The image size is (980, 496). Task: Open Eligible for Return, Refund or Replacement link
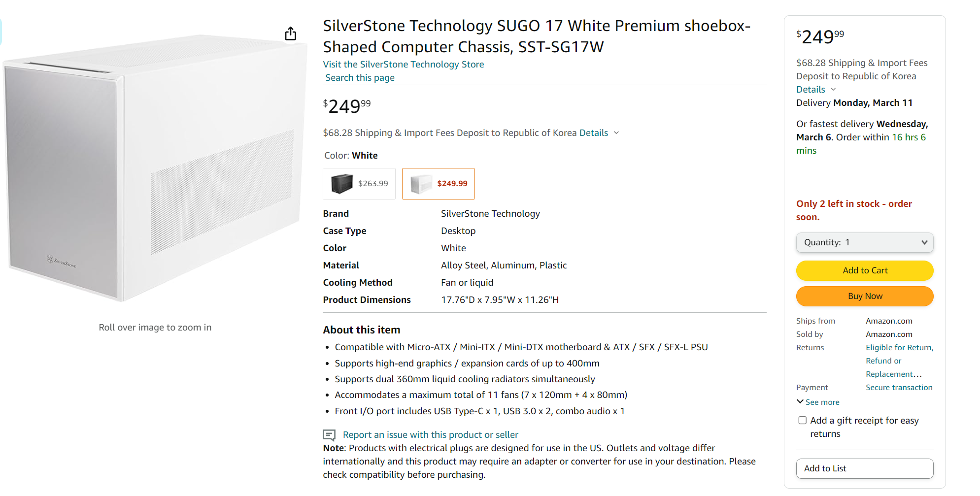(x=899, y=348)
